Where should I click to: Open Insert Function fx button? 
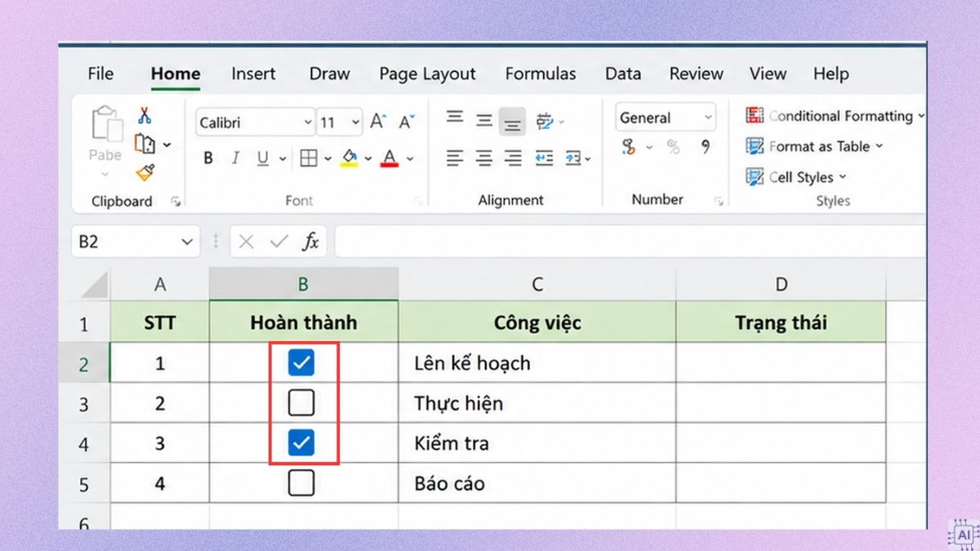tap(311, 242)
